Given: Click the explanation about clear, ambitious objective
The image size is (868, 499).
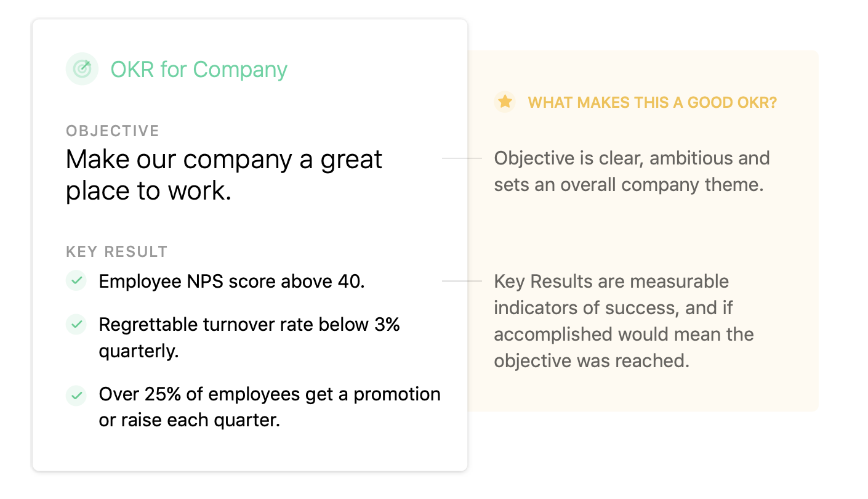Looking at the screenshot, I should pos(632,171).
